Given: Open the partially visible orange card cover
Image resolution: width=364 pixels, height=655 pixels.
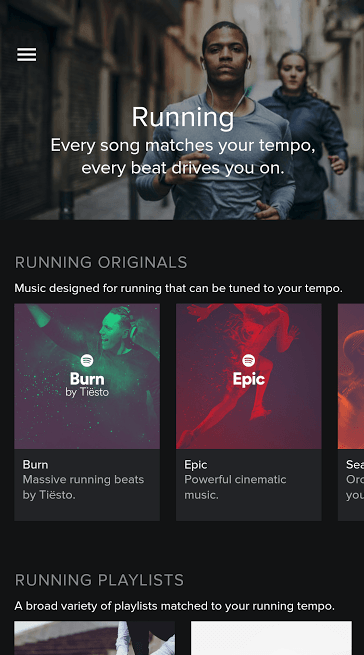Looking at the screenshot, I should 351,376.
